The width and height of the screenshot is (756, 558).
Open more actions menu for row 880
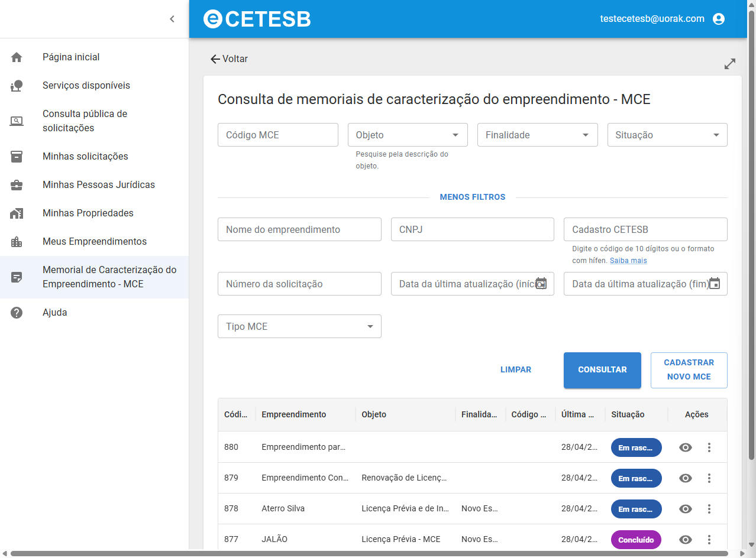pyautogui.click(x=709, y=447)
